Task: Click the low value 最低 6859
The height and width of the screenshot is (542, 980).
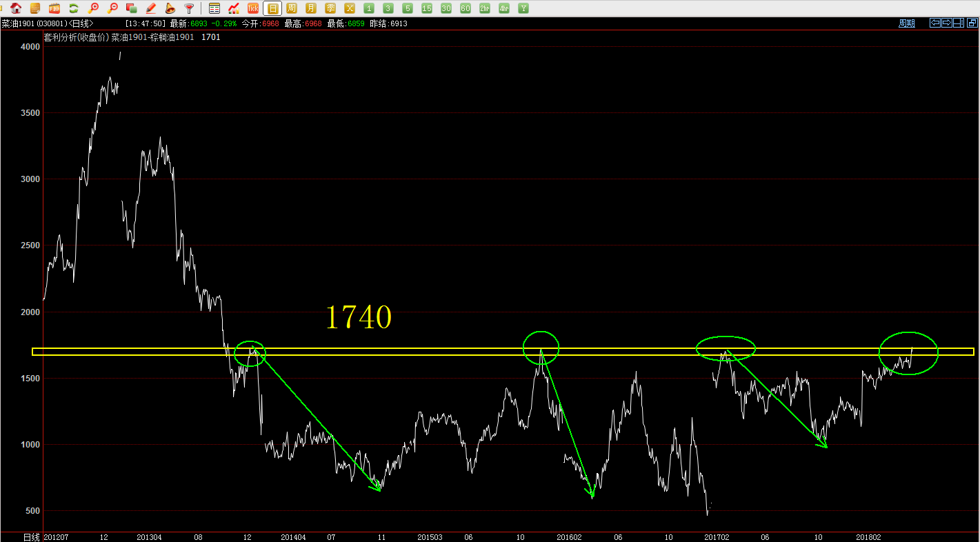Action: pos(346,23)
